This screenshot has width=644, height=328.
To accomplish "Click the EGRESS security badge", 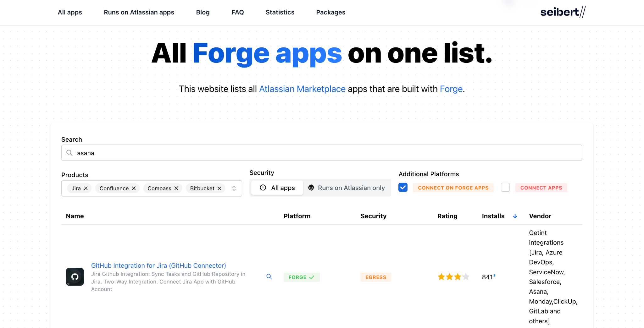I will [x=376, y=277].
